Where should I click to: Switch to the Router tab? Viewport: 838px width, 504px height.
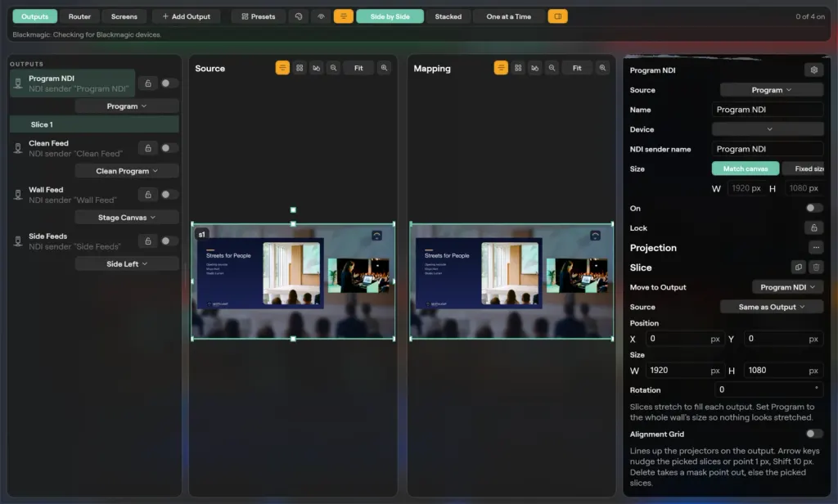(x=79, y=16)
